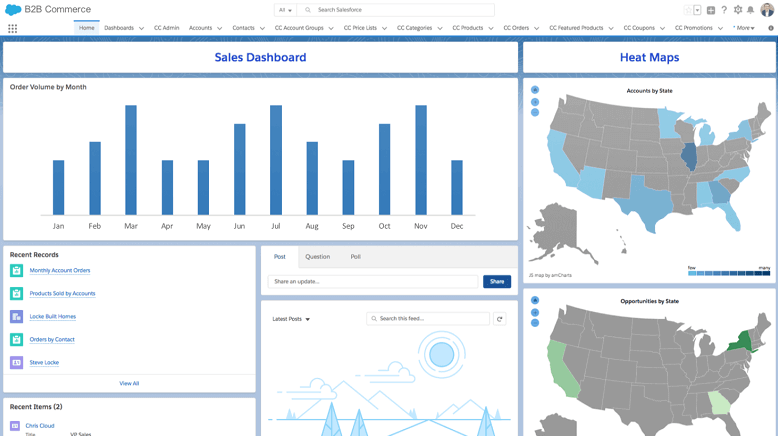Image resolution: width=778 pixels, height=436 pixels.
Task: Click the March bar in Order Volume chart
Action: [x=131, y=160]
